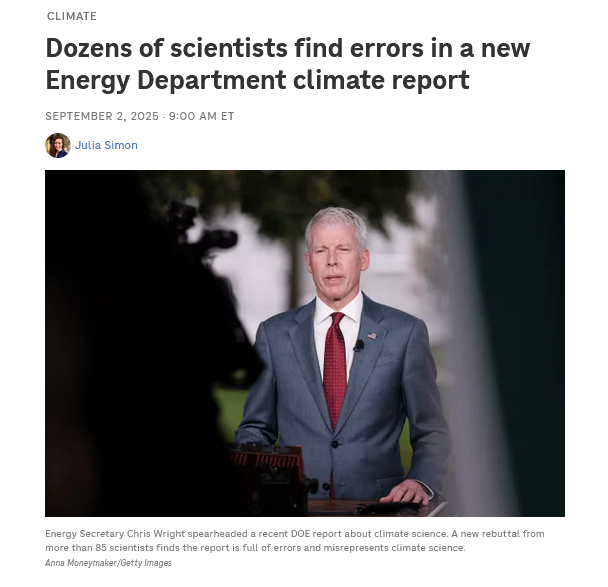Image resolution: width=608 pixels, height=587 pixels.
Task: Click the caption's second line mentioning 85 scientists
Action: coord(255,548)
